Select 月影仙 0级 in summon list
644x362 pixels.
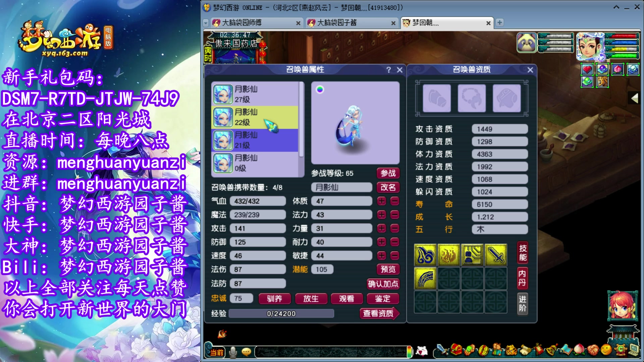click(255, 163)
